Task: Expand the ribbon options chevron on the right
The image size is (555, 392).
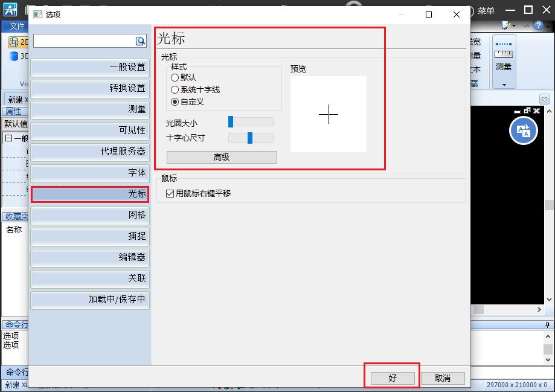Action: tap(544, 98)
